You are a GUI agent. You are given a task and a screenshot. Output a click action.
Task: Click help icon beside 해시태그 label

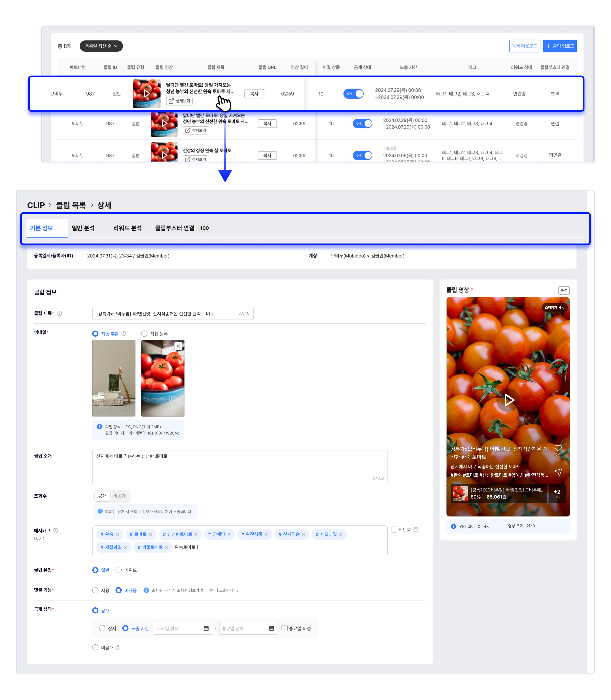[56, 530]
